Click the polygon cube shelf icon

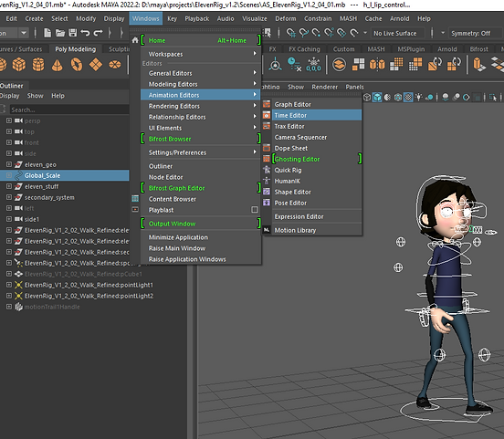tap(19, 64)
